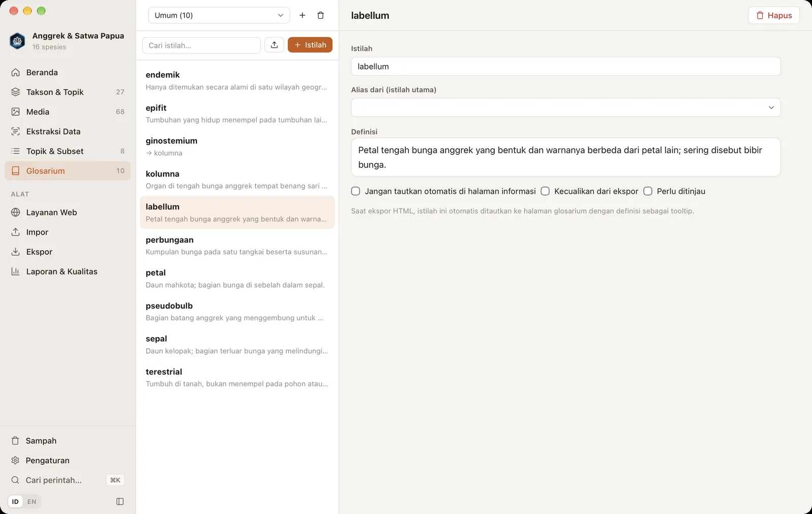Image resolution: width=812 pixels, height=514 pixels.
Task: Click the Anggrek & Satwa Papua project logo
Action: click(17, 41)
